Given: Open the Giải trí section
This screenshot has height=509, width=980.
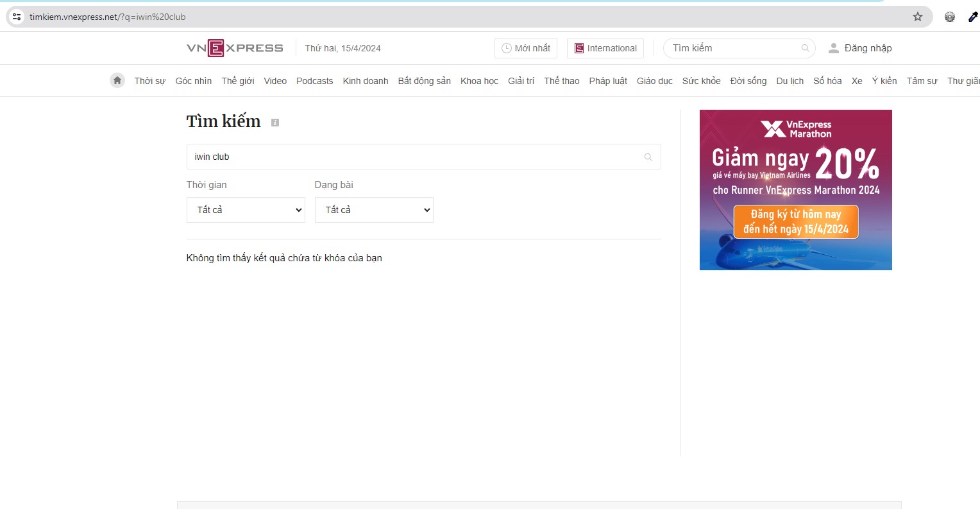Looking at the screenshot, I should click(x=521, y=81).
